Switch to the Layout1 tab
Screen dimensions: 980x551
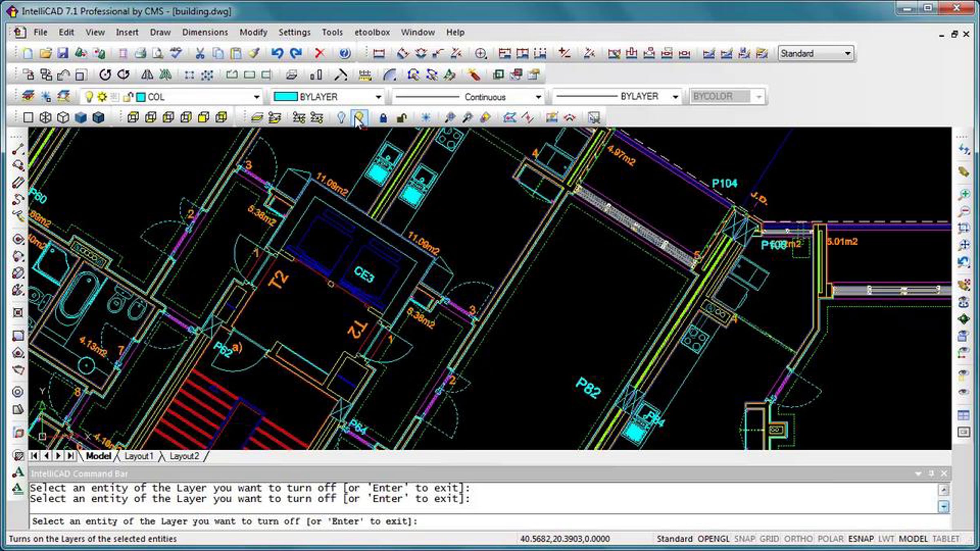pyautogui.click(x=139, y=456)
